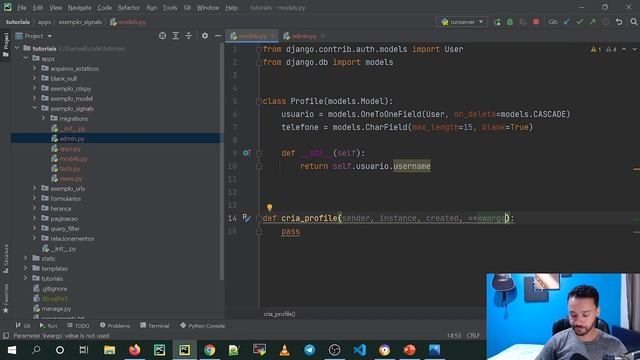Image resolution: width=640 pixels, height=360 pixels.
Task: Click the exemplo_signals breadcrumb in navigation bar
Action: (80, 22)
